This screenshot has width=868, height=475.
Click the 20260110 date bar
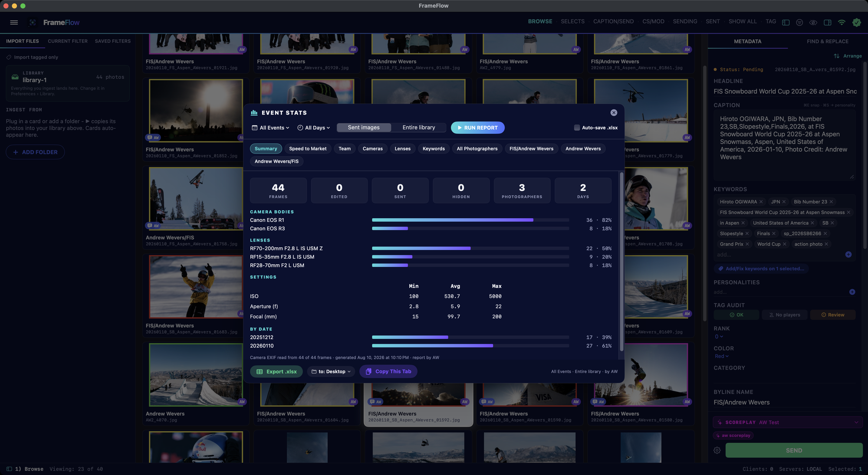pos(470,346)
